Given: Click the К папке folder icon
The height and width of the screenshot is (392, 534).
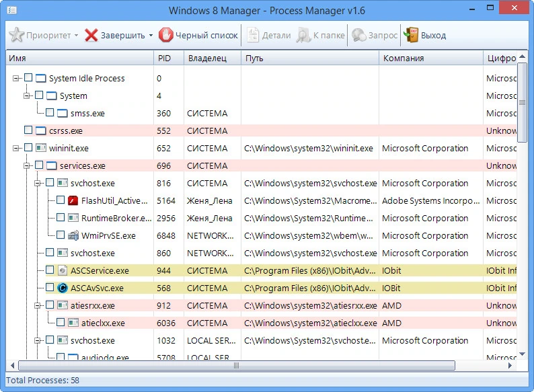Looking at the screenshot, I should click(x=303, y=35).
